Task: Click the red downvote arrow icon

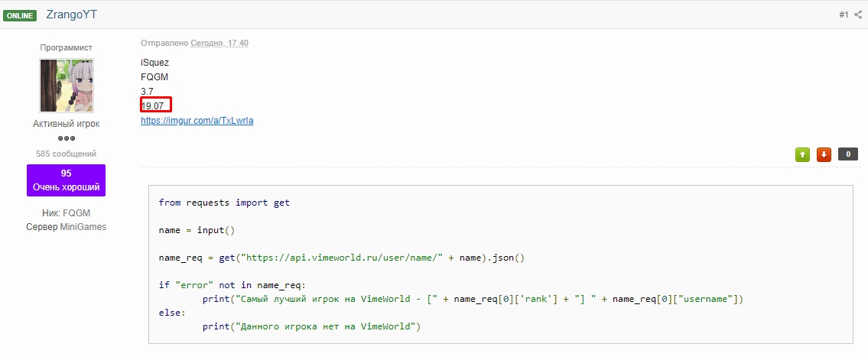Action: 824,155
